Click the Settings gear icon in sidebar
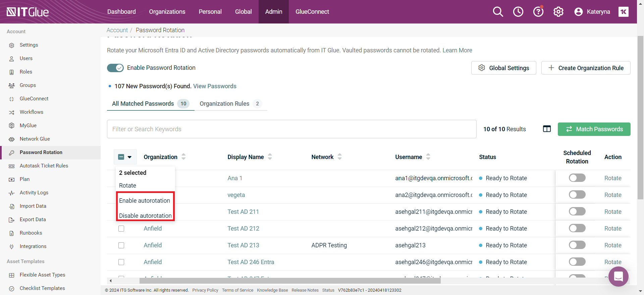 pyautogui.click(x=12, y=45)
